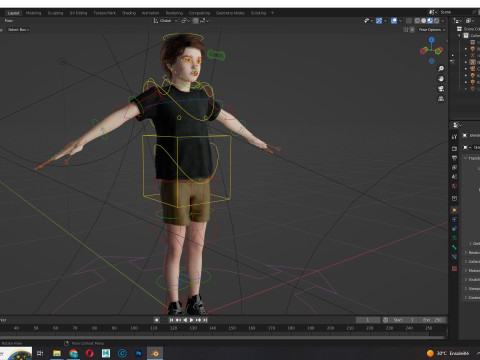The width and height of the screenshot is (480, 360).
Task: Toggle X-Ray mode in viewport header
Action: click(x=409, y=21)
